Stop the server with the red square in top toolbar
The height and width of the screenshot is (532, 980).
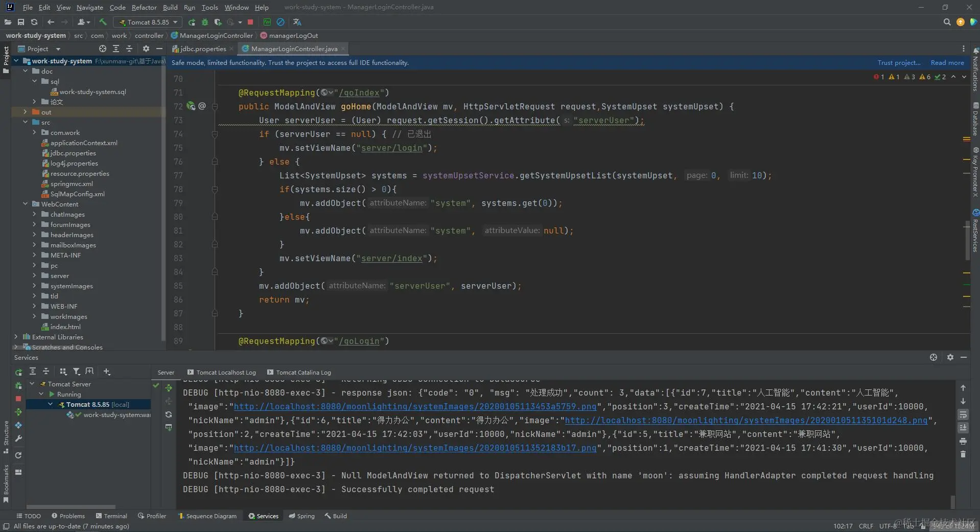pos(250,22)
